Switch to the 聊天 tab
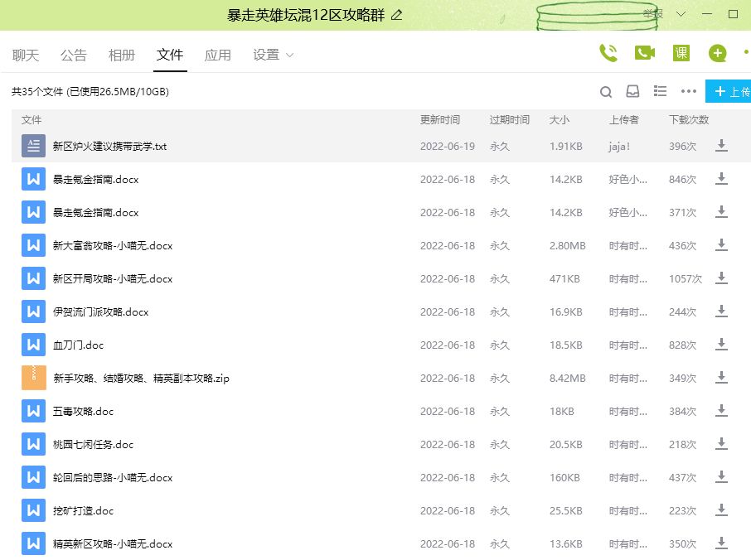 pos(26,55)
